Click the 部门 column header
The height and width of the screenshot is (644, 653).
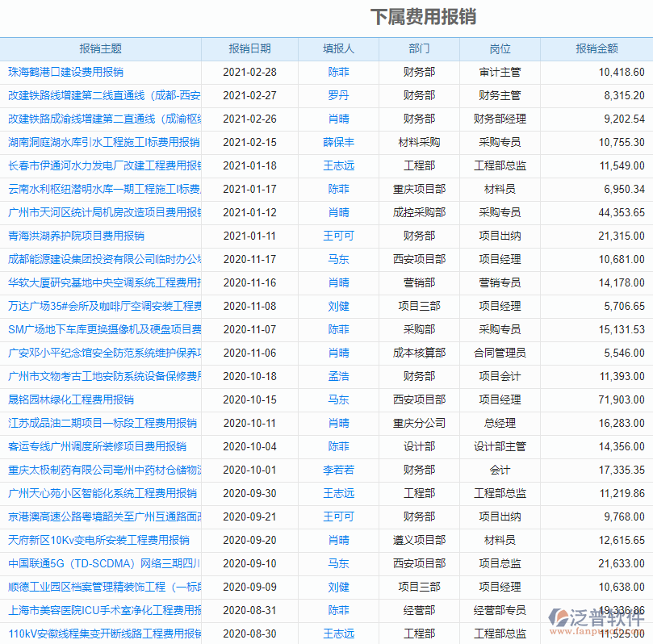click(x=419, y=49)
